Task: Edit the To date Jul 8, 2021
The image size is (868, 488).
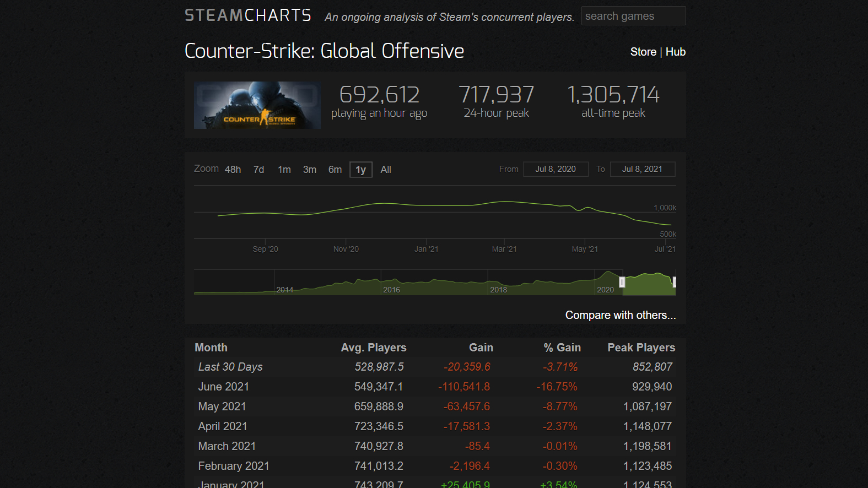Action: coord(643,169)
